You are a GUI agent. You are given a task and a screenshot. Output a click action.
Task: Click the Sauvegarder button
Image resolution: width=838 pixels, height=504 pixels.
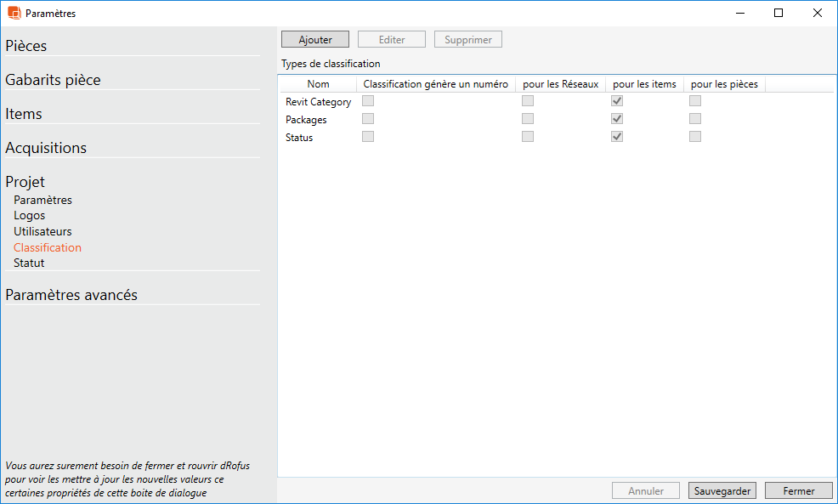coord(722,491)
